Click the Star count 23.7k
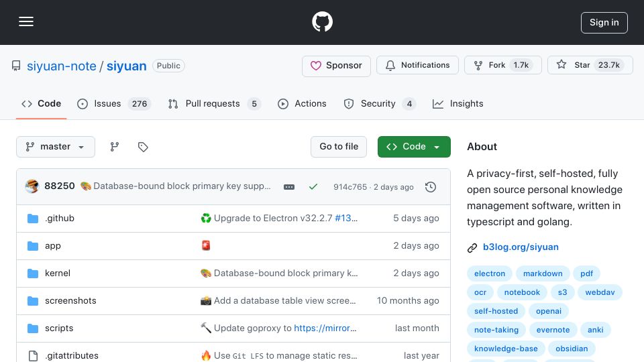Viewport: 644px width, 362px height. point(609,65)
